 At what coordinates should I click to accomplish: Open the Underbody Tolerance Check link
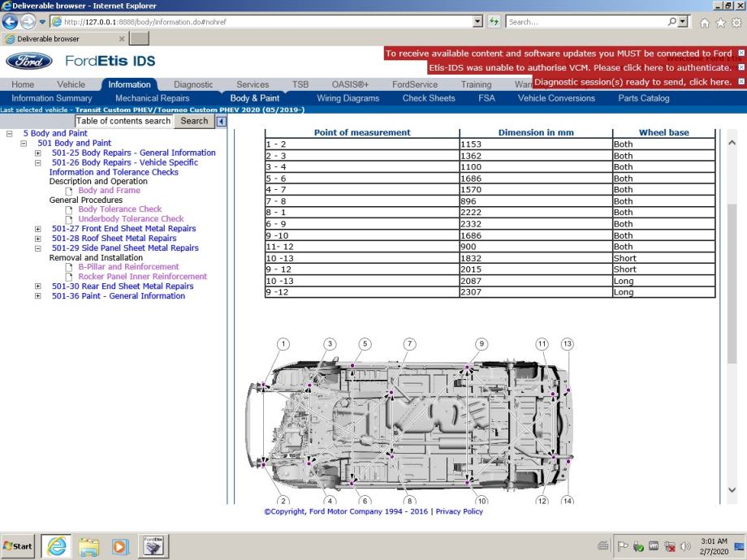pos(131,219)
